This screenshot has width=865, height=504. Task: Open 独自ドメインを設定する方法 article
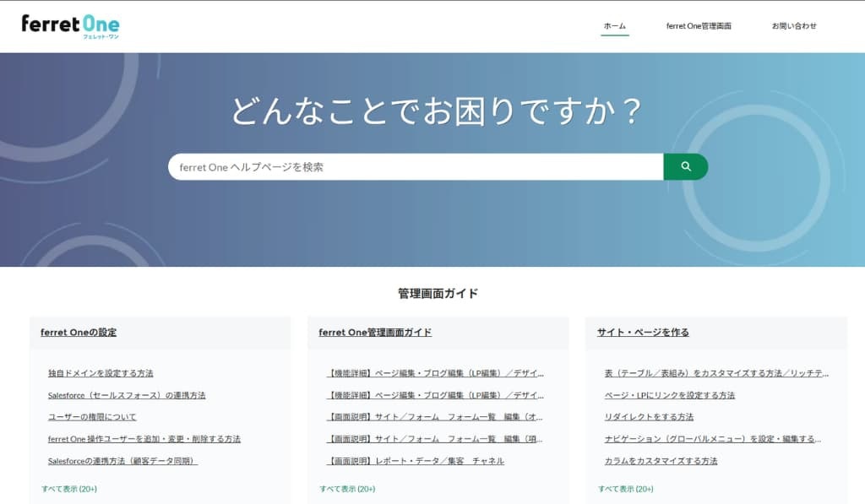pyautogui.click(x=101, y=373)
